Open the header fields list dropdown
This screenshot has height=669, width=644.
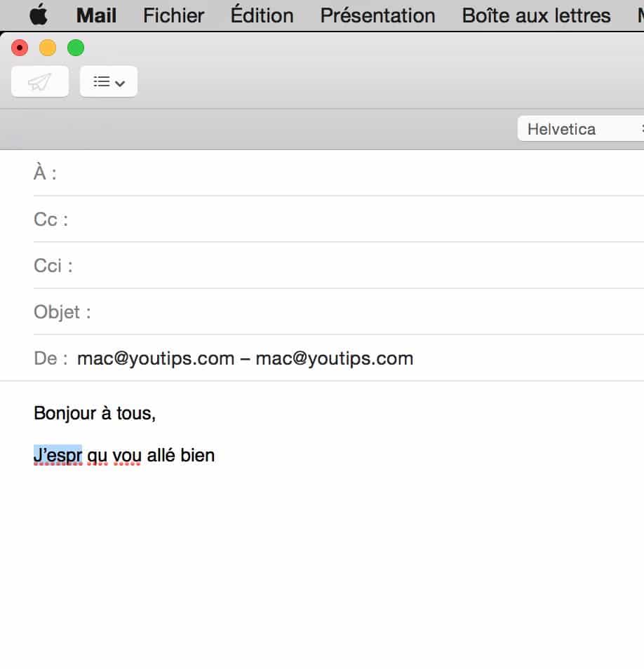(x=109, y=81)
